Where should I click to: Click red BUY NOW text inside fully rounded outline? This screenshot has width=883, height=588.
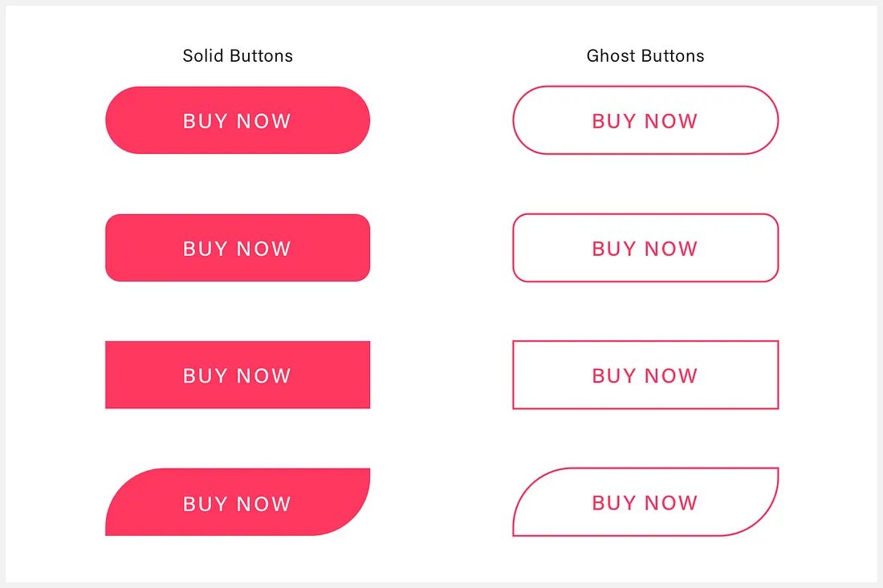[645, 121]
